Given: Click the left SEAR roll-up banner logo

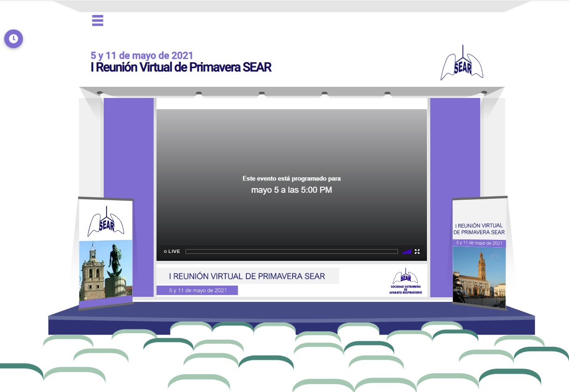Looking at the screenshot, I should tap(107, 222).
